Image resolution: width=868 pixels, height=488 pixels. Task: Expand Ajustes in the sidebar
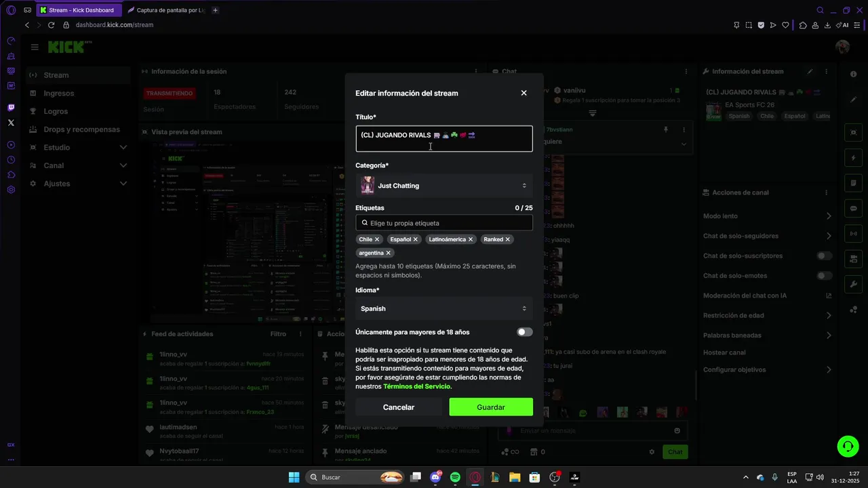point(123,184)
